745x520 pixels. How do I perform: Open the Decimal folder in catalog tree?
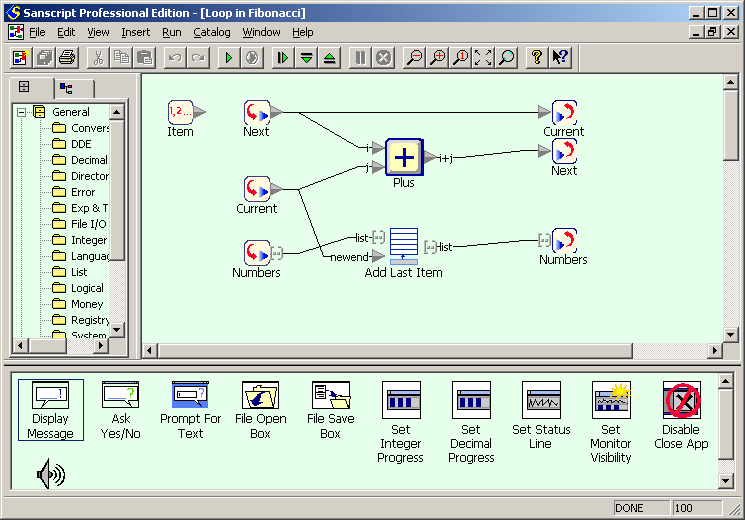pyautogui.click(x=80, y=160)
